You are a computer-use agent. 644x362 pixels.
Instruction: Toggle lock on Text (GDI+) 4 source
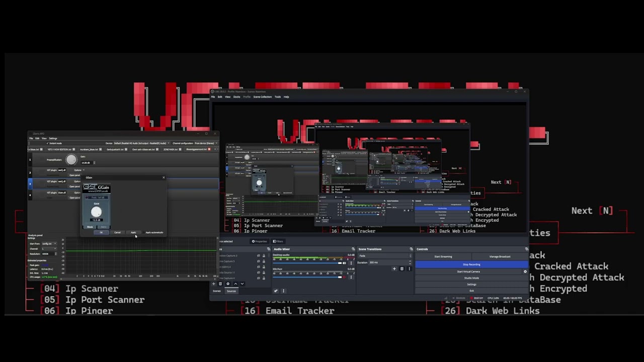[x=264, y=267]
